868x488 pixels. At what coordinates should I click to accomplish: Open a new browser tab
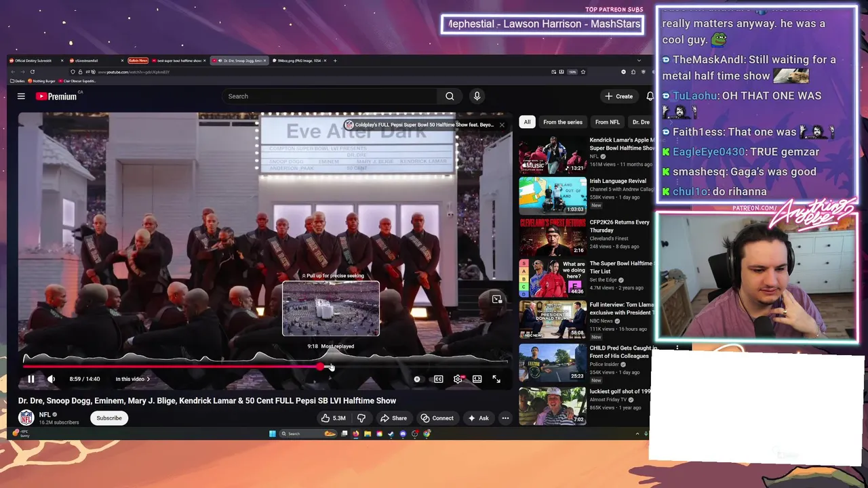pyautogui.click(x=335, y=60)
